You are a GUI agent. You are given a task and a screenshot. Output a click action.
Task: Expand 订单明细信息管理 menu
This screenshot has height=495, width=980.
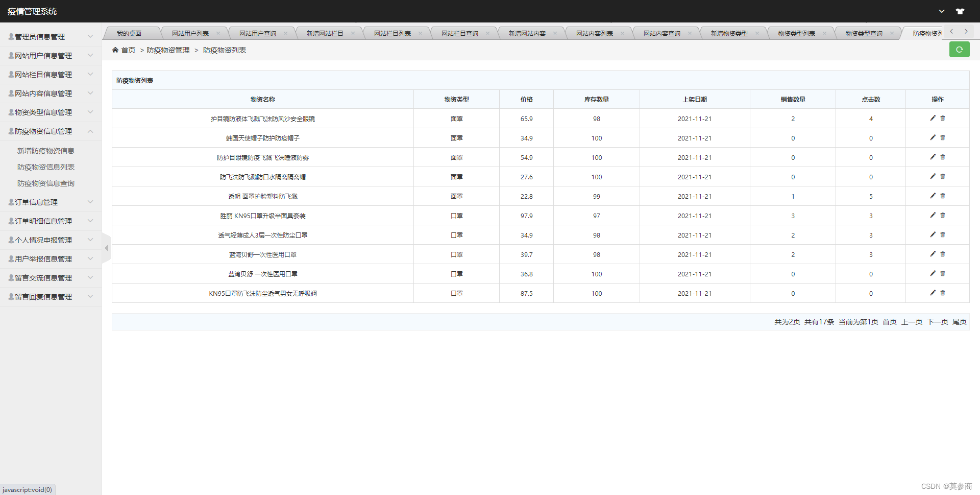[51, 221]
